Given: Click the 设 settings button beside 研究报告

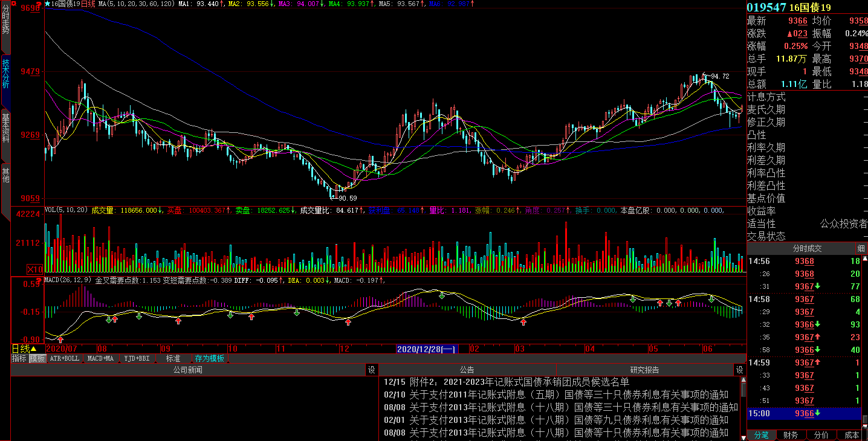Looking at the screenshot, I should click(x=739, y=370).
